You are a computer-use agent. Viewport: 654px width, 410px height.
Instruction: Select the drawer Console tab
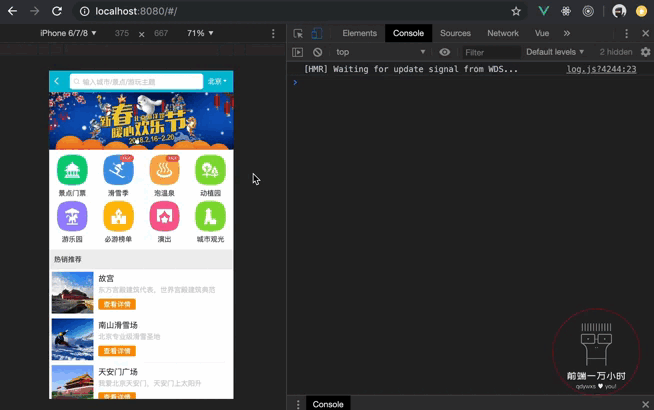pyautogui.click(x=328, y=404)
